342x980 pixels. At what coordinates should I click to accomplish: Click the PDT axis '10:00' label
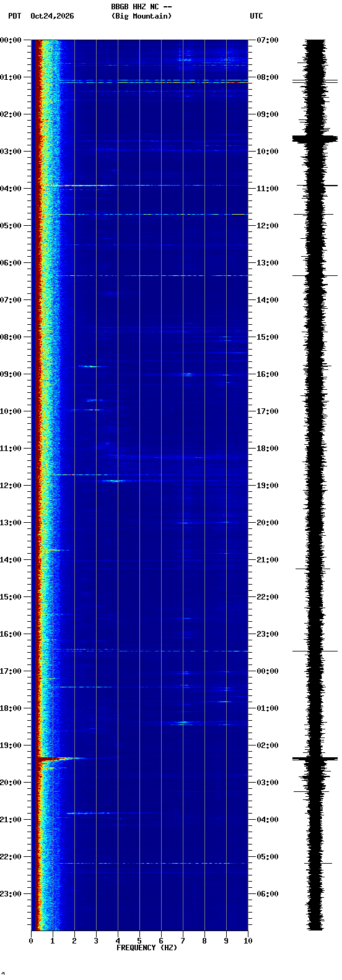11,411
